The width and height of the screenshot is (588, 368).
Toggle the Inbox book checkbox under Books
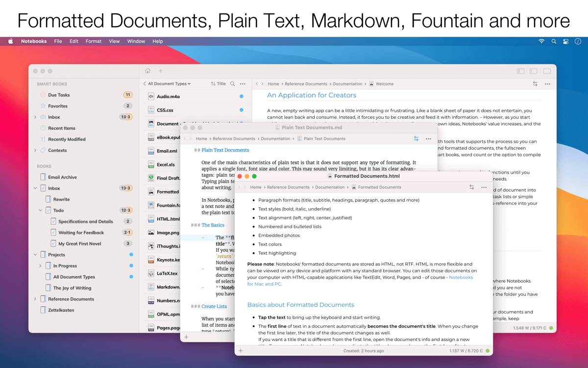pos(43,188)
